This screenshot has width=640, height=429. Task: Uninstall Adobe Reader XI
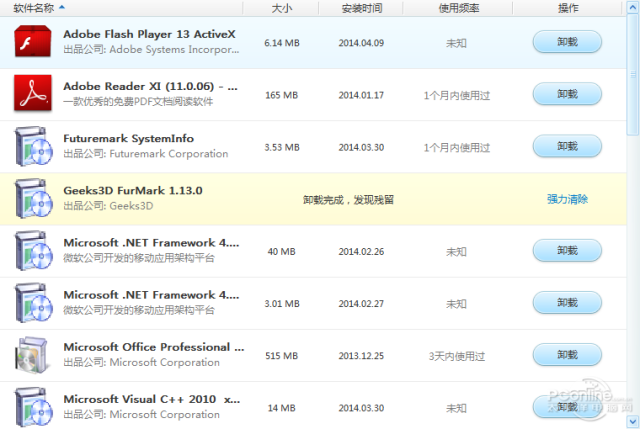567,94
